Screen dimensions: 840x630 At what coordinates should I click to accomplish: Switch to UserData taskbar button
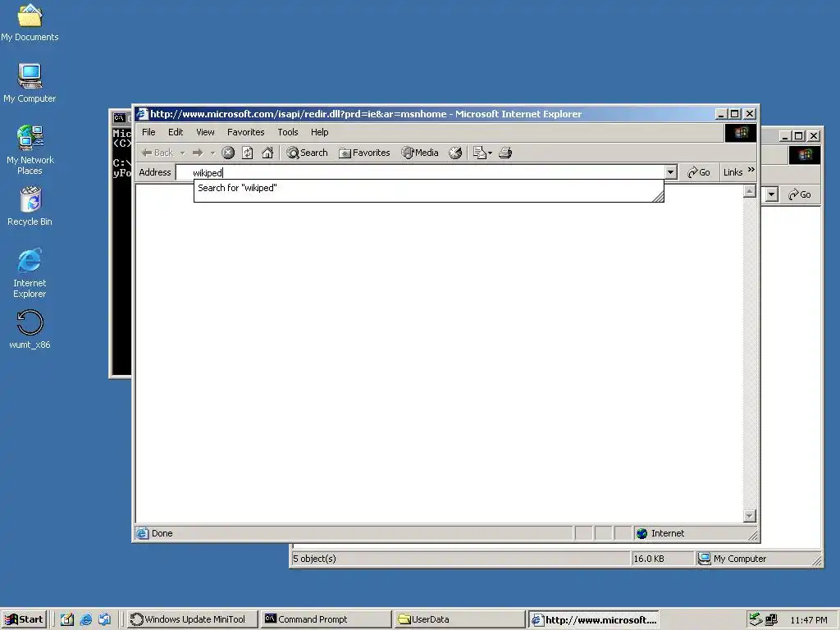click(x=459, y=619)
